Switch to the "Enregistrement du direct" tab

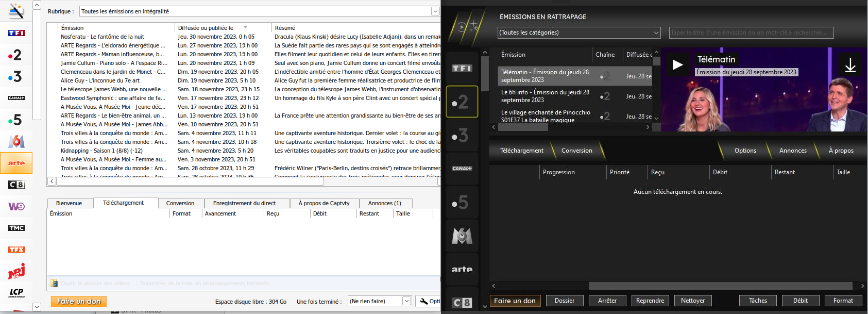[244, 203]
